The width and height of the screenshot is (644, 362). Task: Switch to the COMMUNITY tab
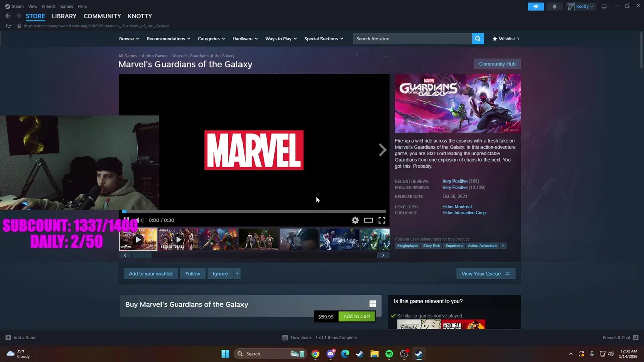102,16
